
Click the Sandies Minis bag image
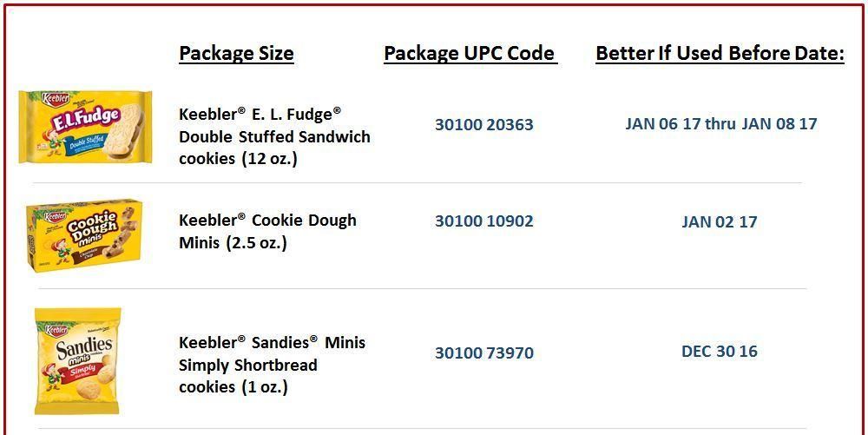pyautogui.click(x=77, y=361)
